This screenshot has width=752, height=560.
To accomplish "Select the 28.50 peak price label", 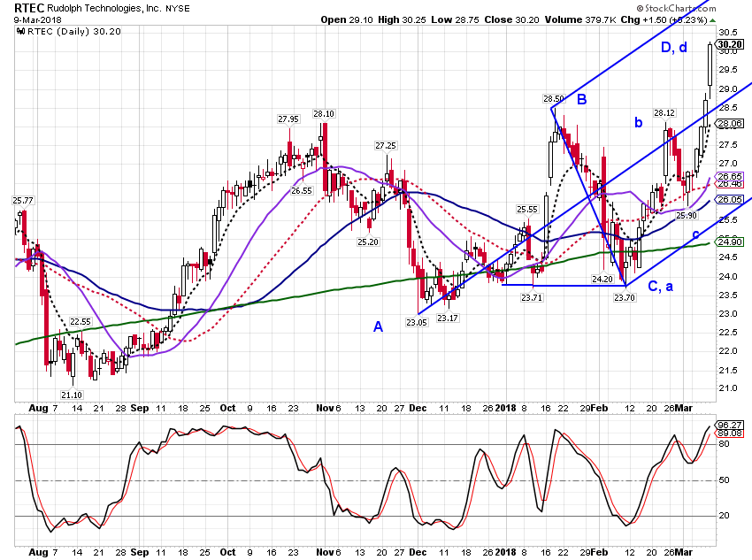I will (x=554, y=99).
